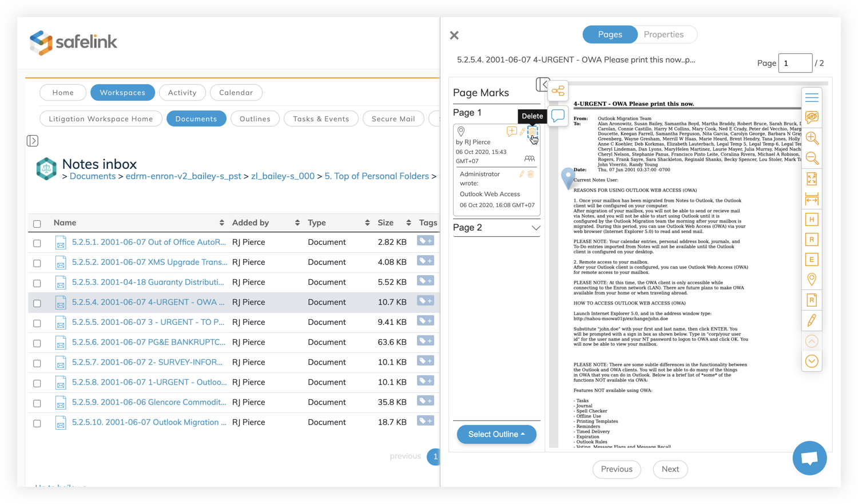Add comment to RJ Pierce page mark

(511, 132)
